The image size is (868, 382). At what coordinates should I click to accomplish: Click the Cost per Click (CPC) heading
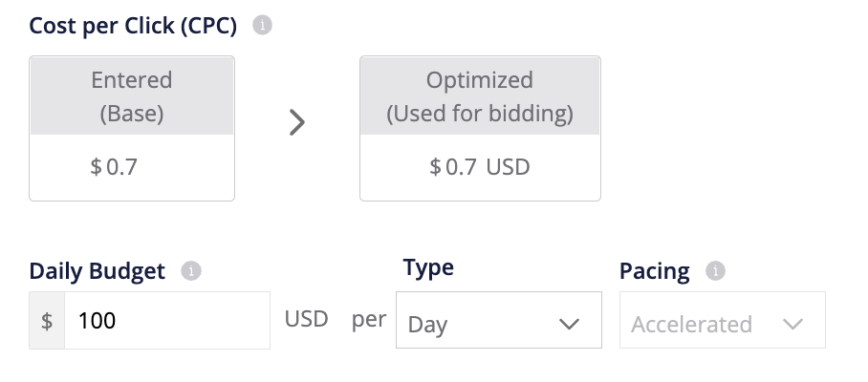133,26
